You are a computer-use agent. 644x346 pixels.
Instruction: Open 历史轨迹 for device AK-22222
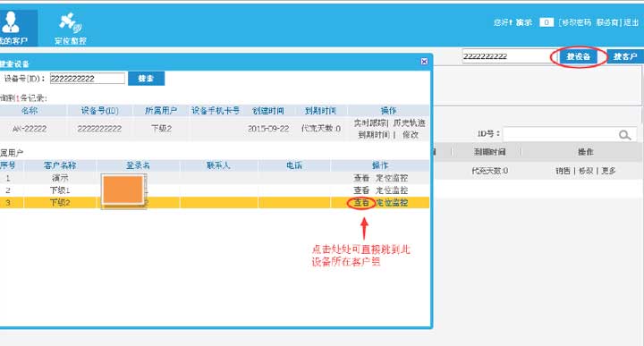pyautogui.click(x=409, y=122)
